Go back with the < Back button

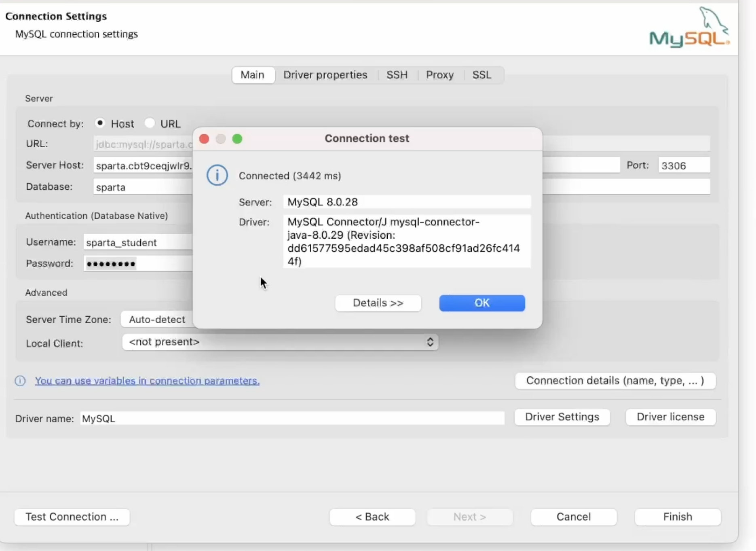(x=372, y=517)
